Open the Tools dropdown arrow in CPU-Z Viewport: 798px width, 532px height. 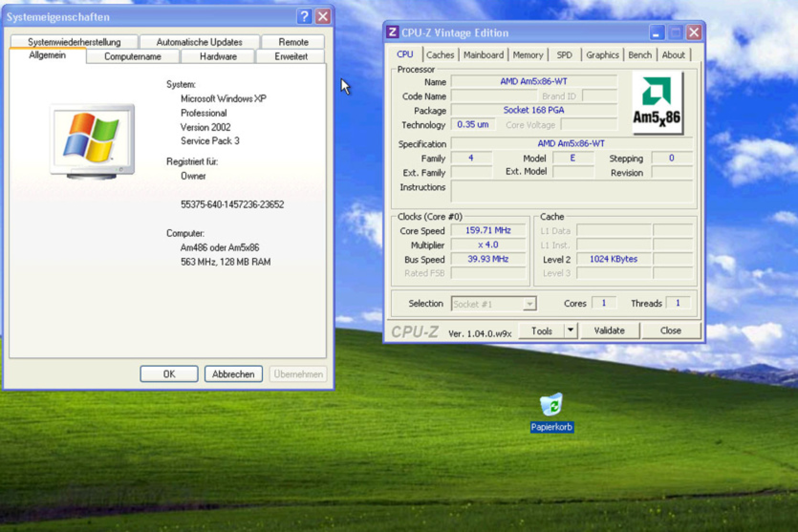[x=571, y=330]
